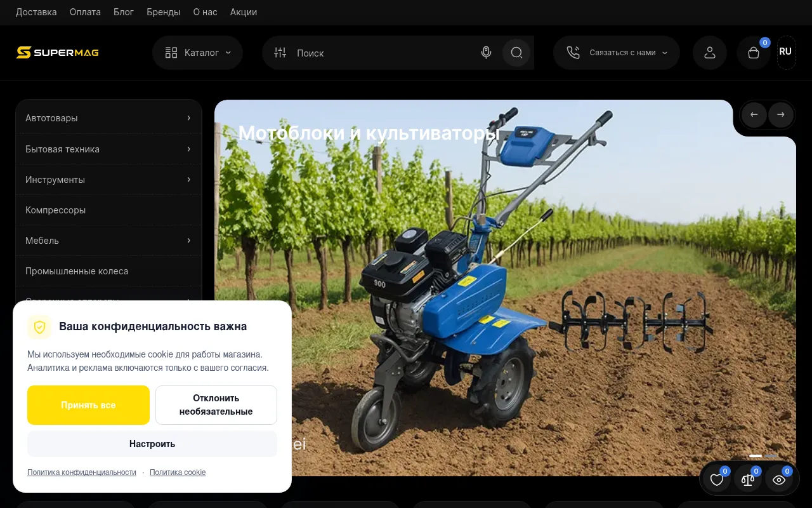This screenshot has width=812, height=508.
Task: Click Принять все button
Action: coord(88,405)
